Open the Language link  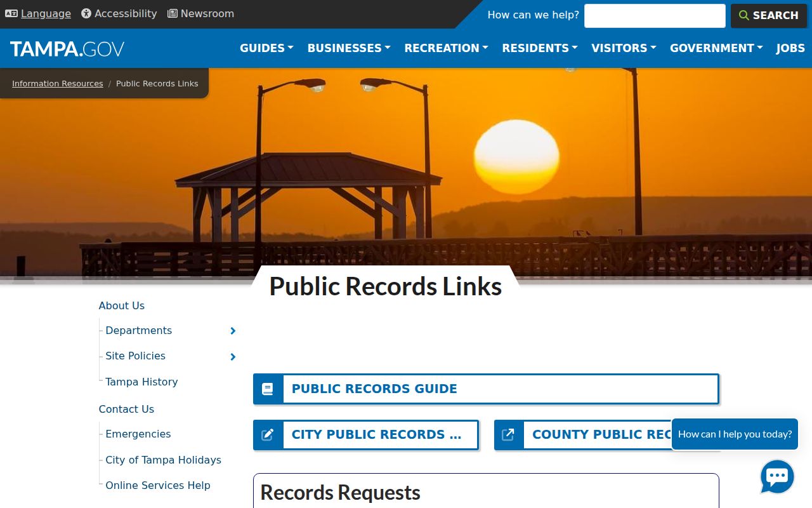[x=46, y=13]
